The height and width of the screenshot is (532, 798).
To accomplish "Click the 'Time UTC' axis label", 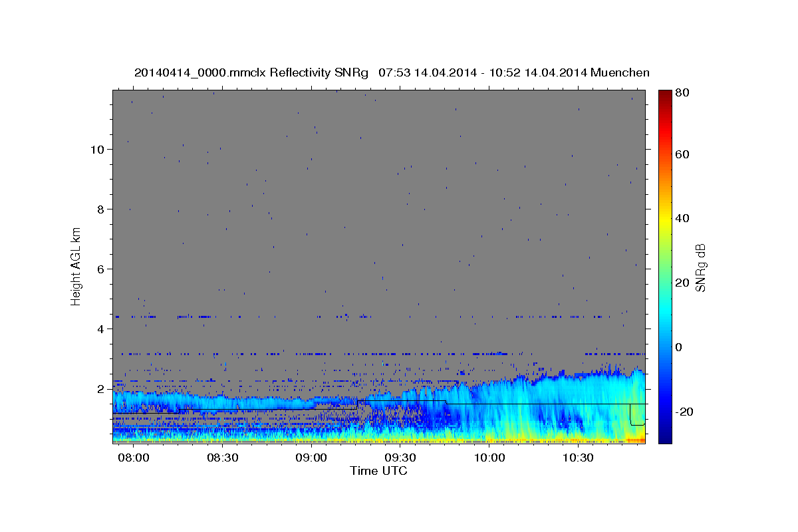I will [378, 471].
